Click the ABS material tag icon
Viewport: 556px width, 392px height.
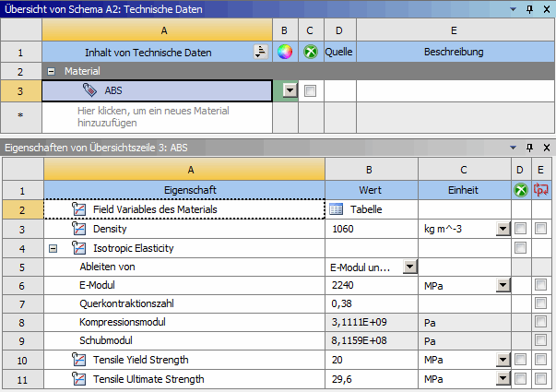coord(89,90)
